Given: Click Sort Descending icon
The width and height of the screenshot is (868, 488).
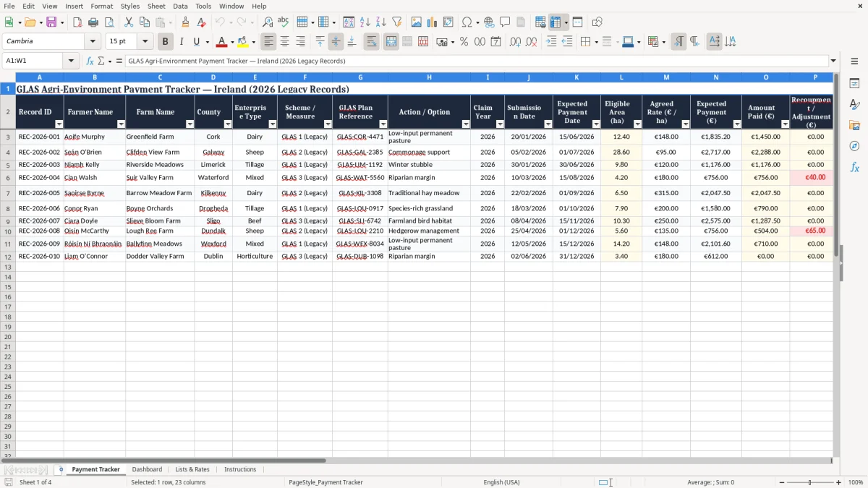Looking at the screenshot, I should [x=381, y=22].
